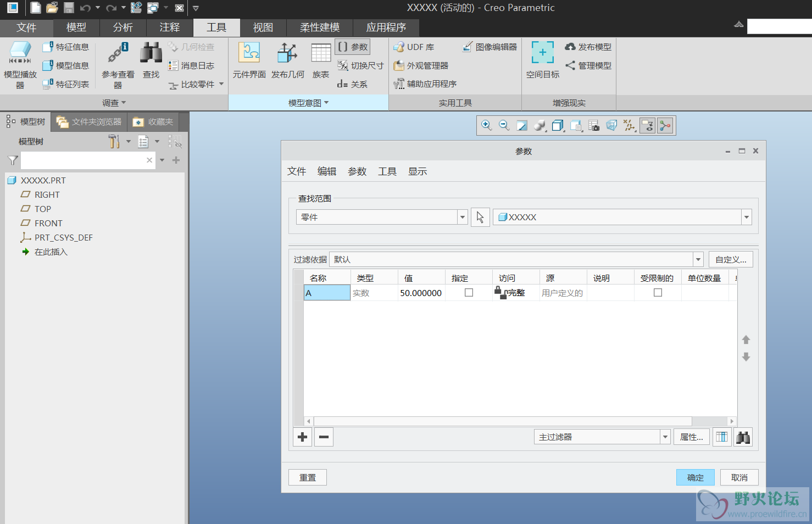Click Publish Model (发布模型)

click(588, 47)
